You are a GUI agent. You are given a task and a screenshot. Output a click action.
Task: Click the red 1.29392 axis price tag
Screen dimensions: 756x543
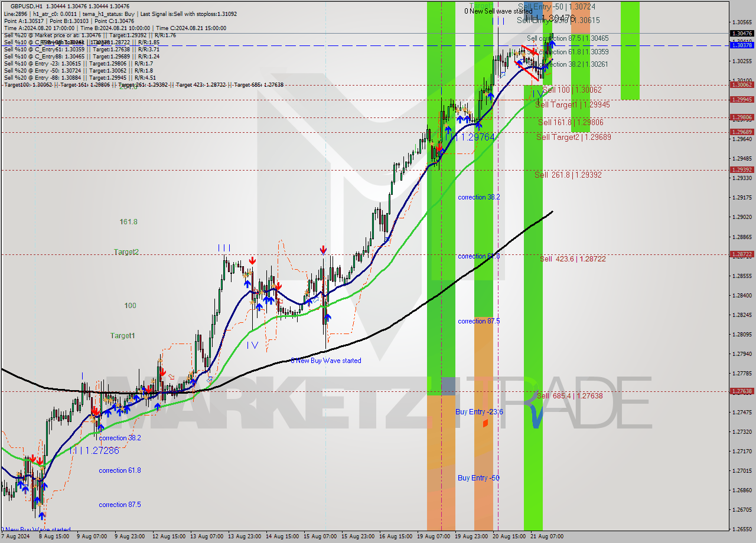741,169
